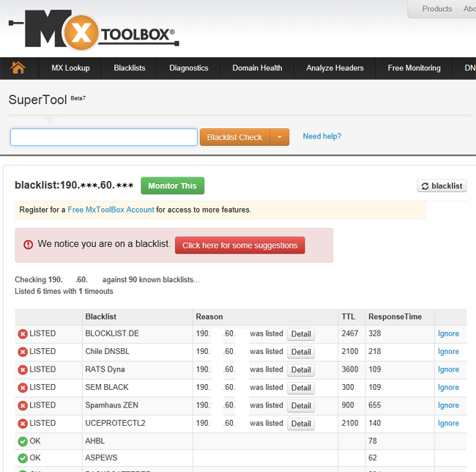
Task: Open the Free Monitoring menu item
Action: point(414,67)
